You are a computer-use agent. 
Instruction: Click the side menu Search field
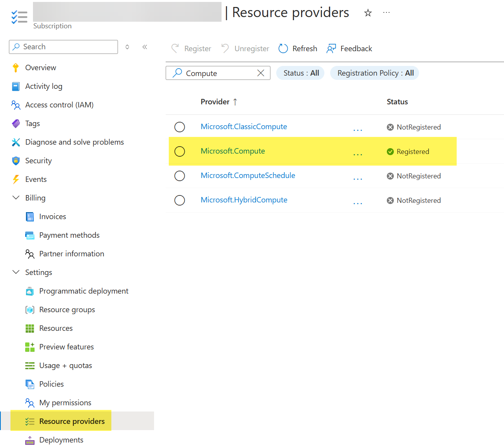tap(63, 47)
